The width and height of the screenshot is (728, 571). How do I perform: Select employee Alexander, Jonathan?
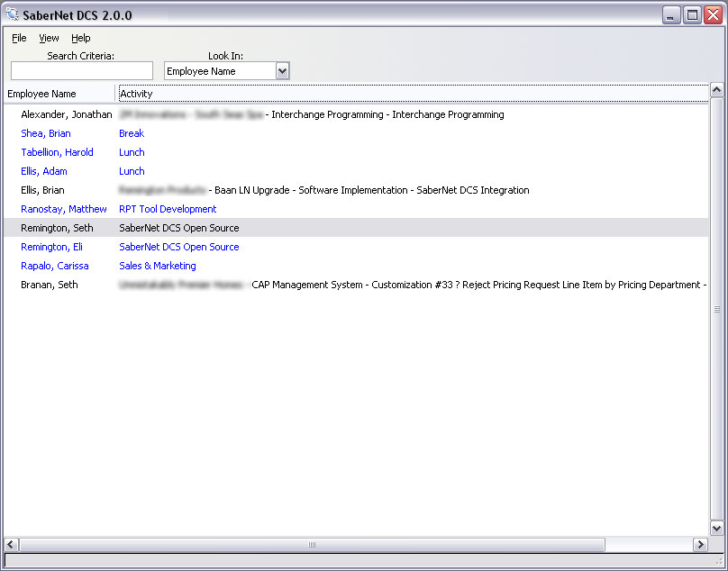67,114
